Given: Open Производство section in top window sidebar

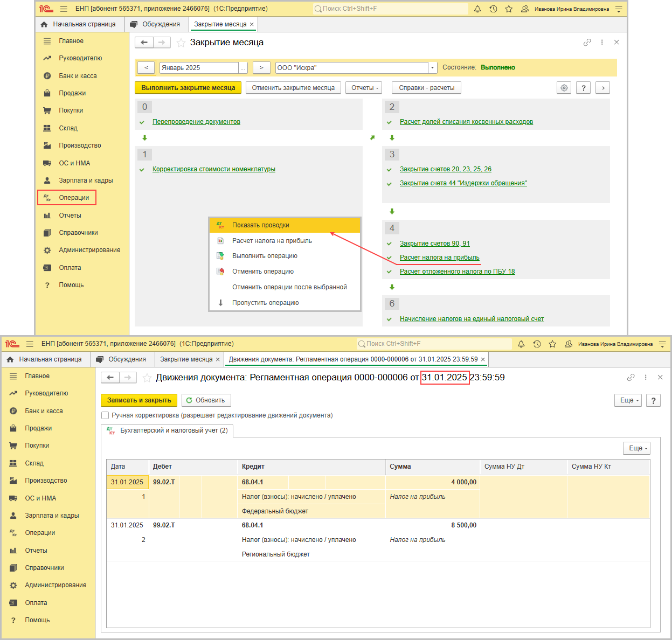Looking at the screenshot, I should click(x=80, y=145).
